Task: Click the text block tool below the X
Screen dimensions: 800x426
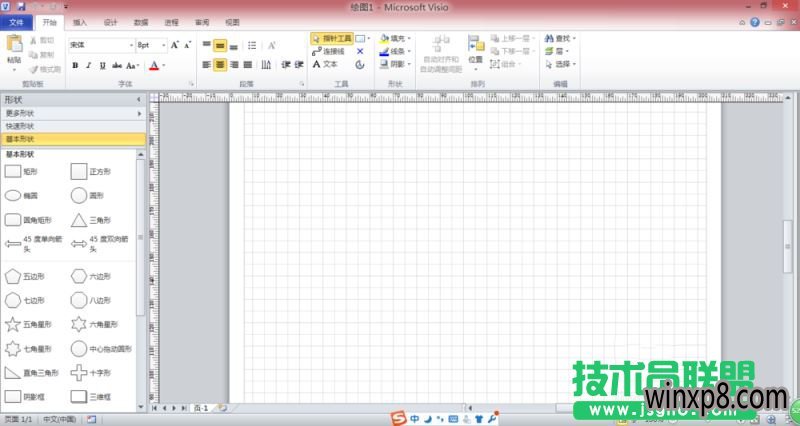Action: tap(360, 64)
